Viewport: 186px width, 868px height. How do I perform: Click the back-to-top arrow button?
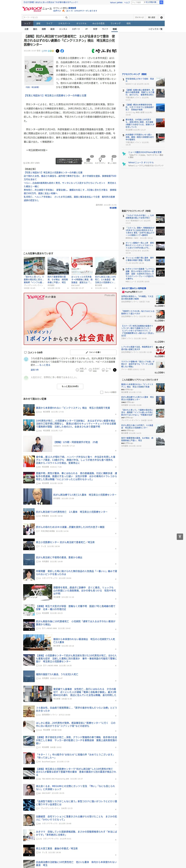[180, 536]
